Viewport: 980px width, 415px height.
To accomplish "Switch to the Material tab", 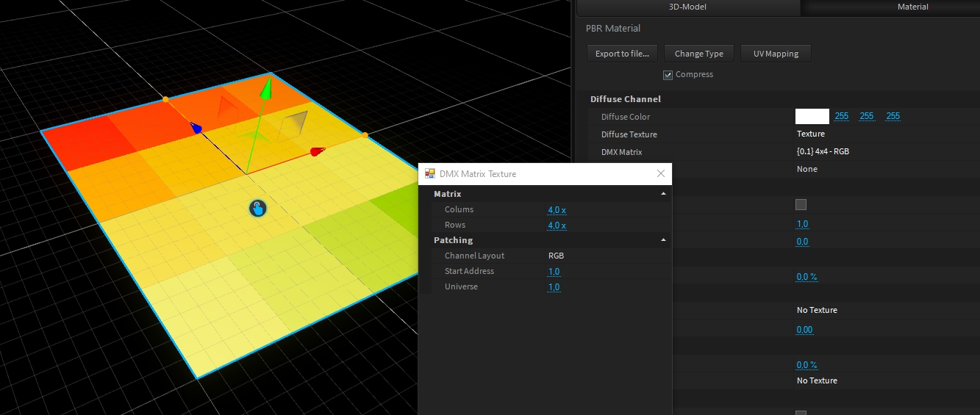I will point(912,7).
